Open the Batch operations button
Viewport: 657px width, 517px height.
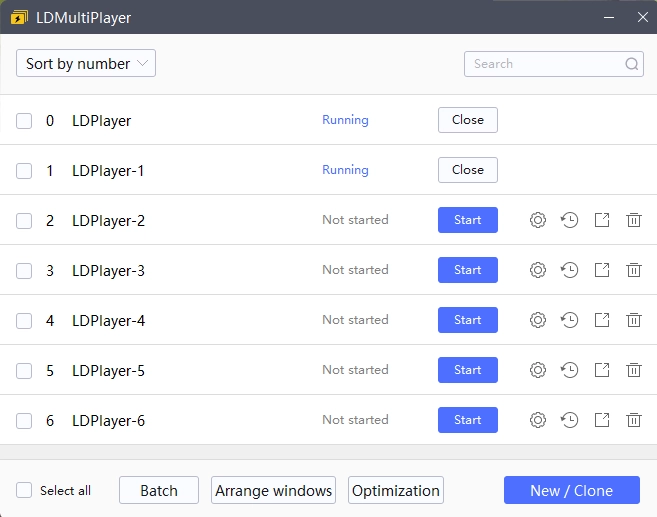click(x=158, y=490)
